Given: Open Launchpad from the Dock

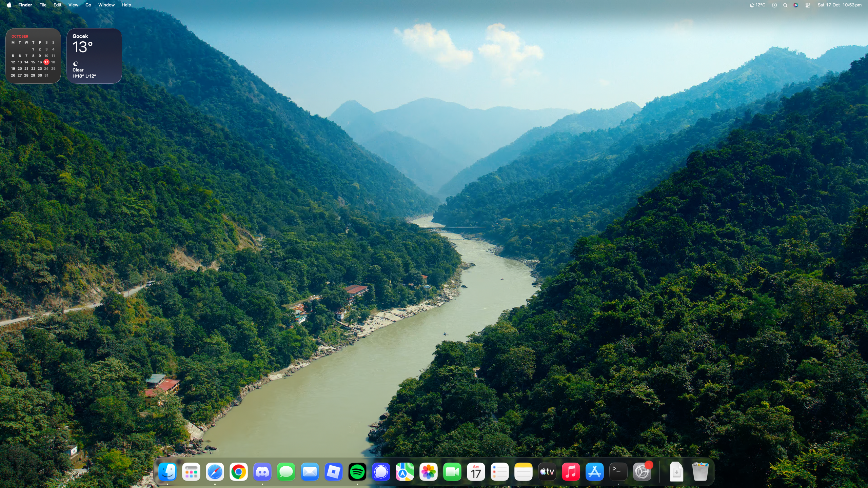Looking at the screenshot, I should click(x=191, y=472).
